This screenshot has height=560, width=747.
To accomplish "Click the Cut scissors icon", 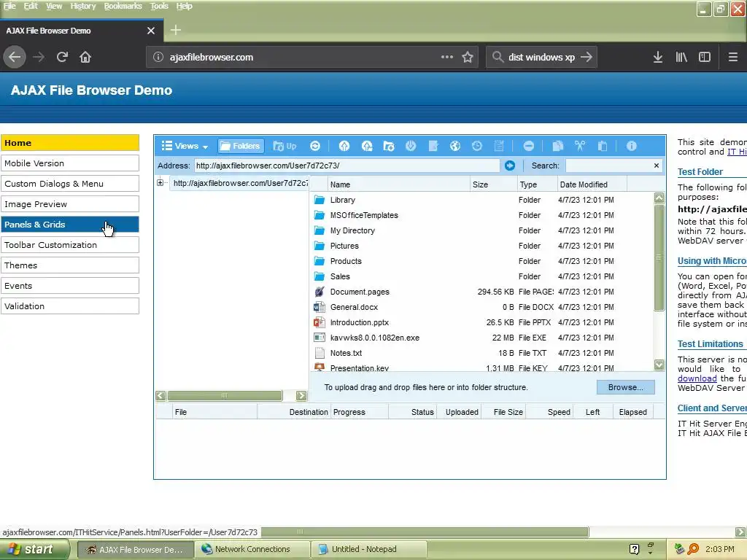I will pos(580,146).
